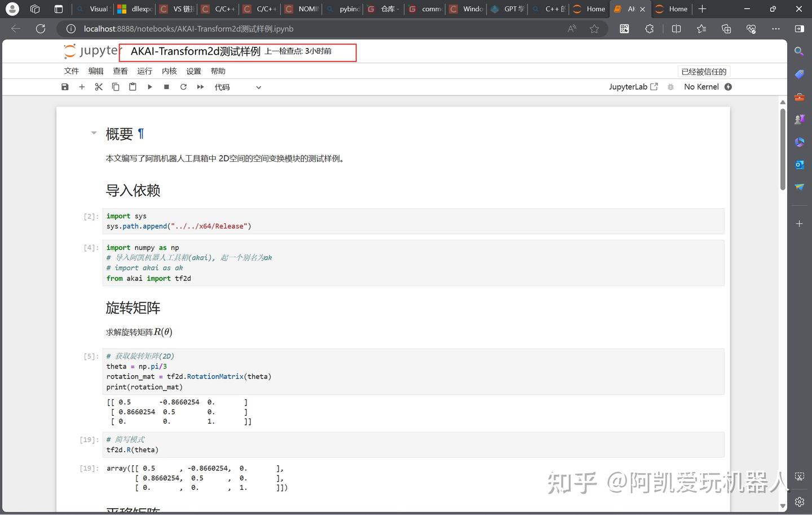Copy the selected cell with copy icon
This screenshot has width=812, height=515.
pos(116,86)
